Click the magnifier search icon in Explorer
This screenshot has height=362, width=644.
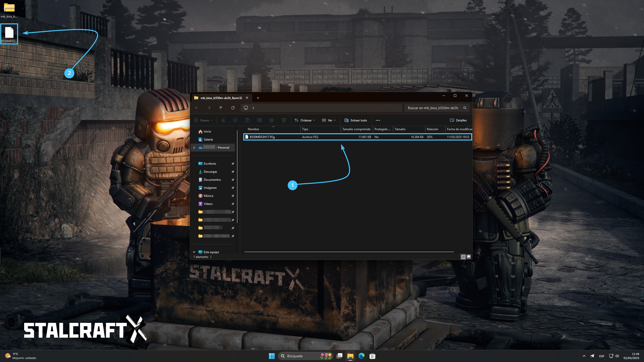[465, 108]
